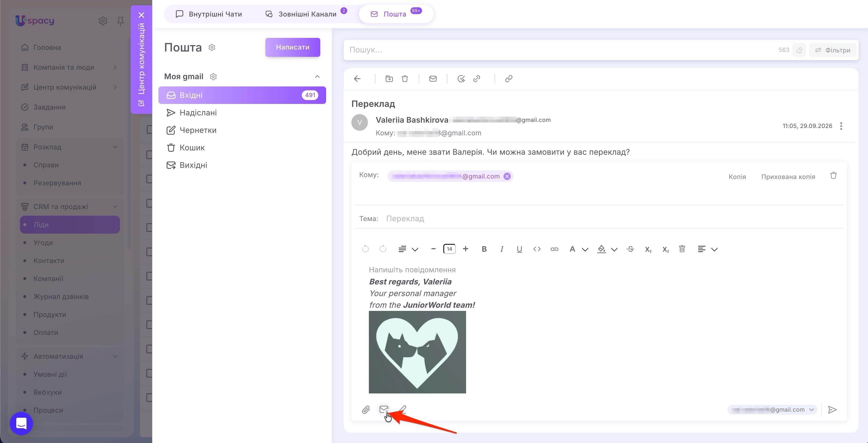Viewport: 868px width, 443px height.
Task: Insert hyperlink from editor toolbar
Action: click(x=554, y=249)
